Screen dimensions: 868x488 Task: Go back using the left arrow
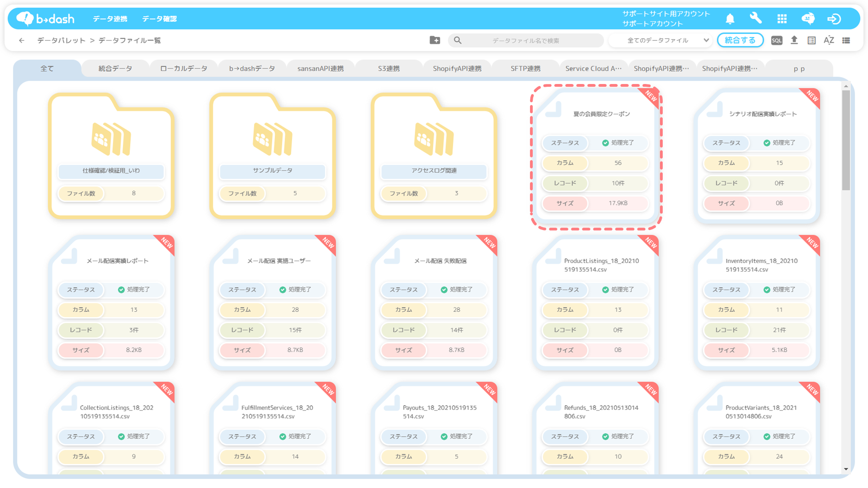point(22,40)
